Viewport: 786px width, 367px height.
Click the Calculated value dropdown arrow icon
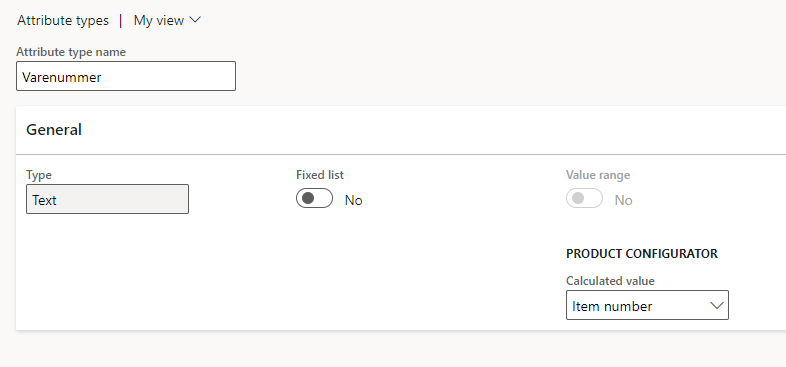click(x=717, y=305)
